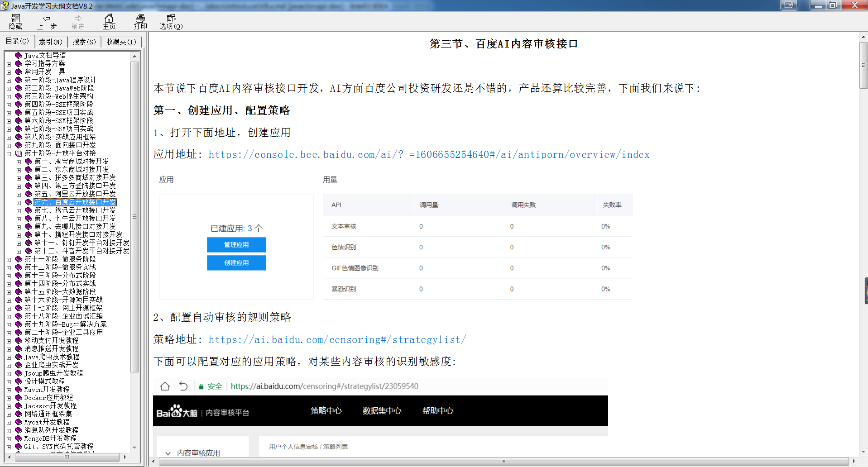Expand the 第十一阶段-微服务阶段 tree node
Image resolution: width=868 pixels, height=467 pixels.
pyautogui.click(x=9, y=259)
